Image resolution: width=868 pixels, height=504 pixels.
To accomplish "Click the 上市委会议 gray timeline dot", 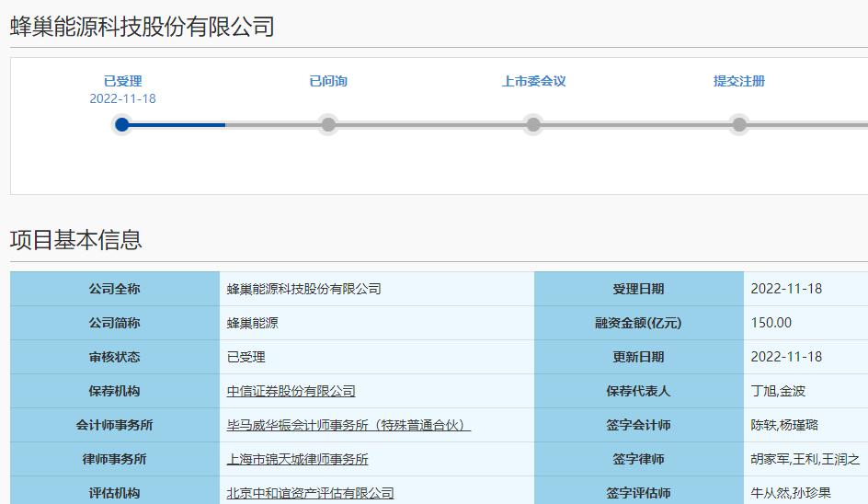I will point(533,124).
